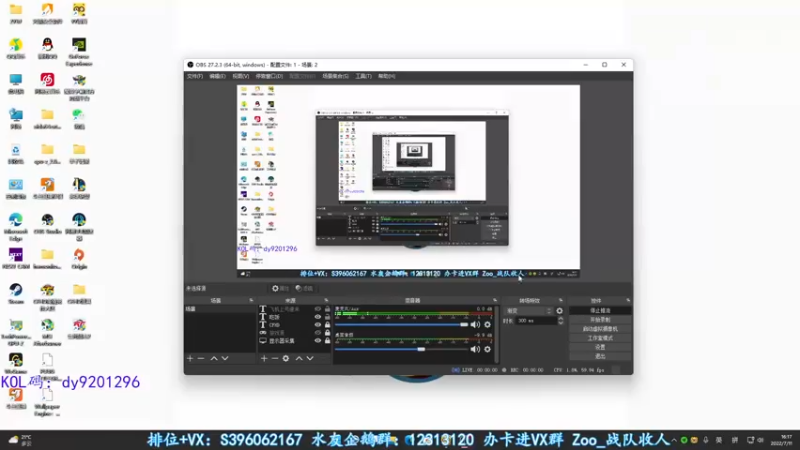800x450 pixels.
Task: Click the first mixer channel volume slider
Action: click(401, 324)
